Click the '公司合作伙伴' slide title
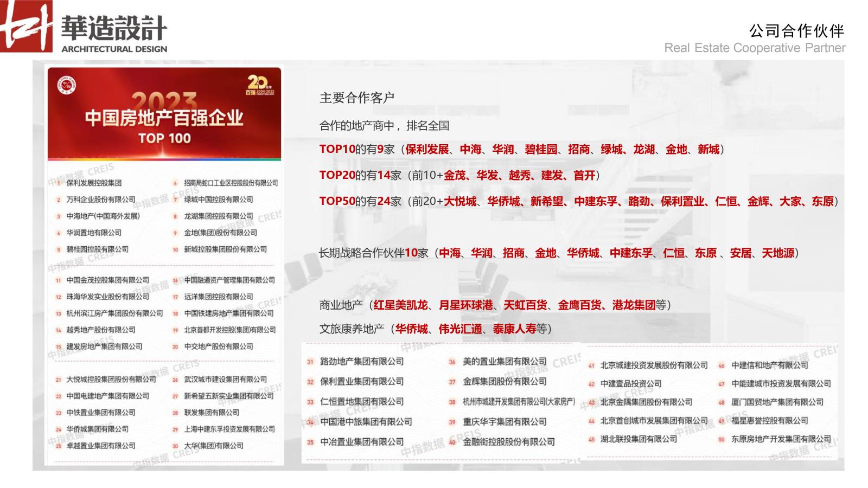868x488 pixels. click(796, 30)
